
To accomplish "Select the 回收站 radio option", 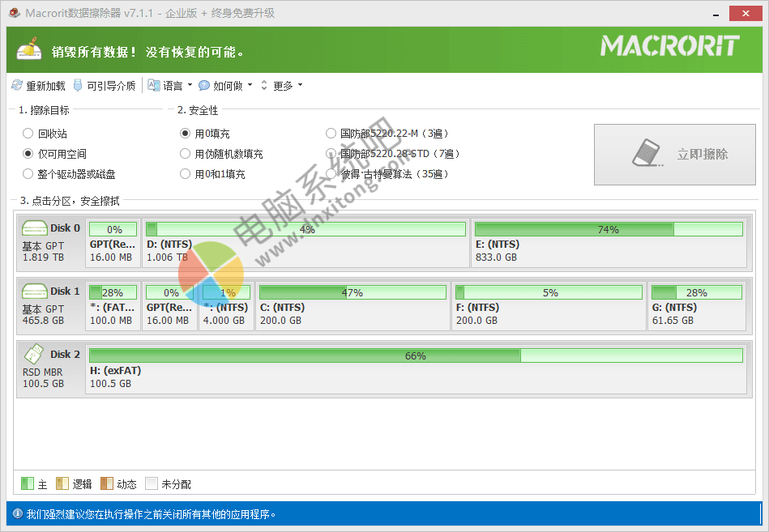I will (x=28, y=134).
